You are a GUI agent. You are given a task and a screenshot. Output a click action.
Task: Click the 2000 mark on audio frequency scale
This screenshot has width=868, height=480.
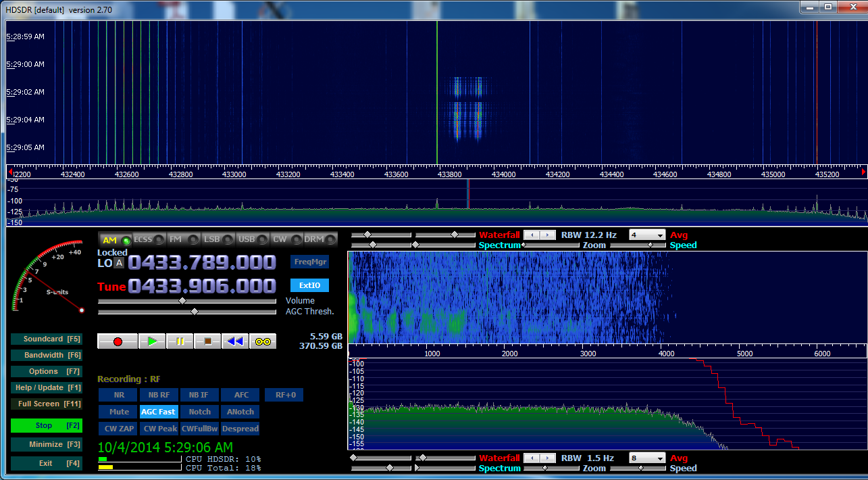point(510,354)
